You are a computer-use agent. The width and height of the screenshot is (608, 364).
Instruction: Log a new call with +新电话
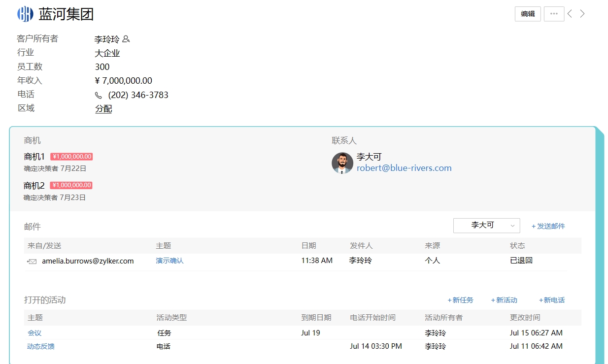coord(552,300)
